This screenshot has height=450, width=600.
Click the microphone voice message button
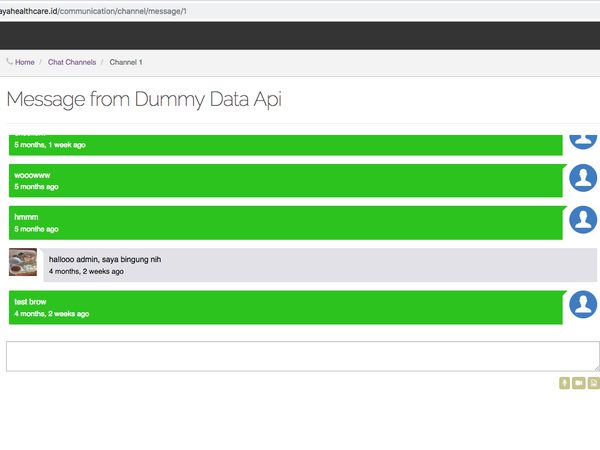[564, 383]
